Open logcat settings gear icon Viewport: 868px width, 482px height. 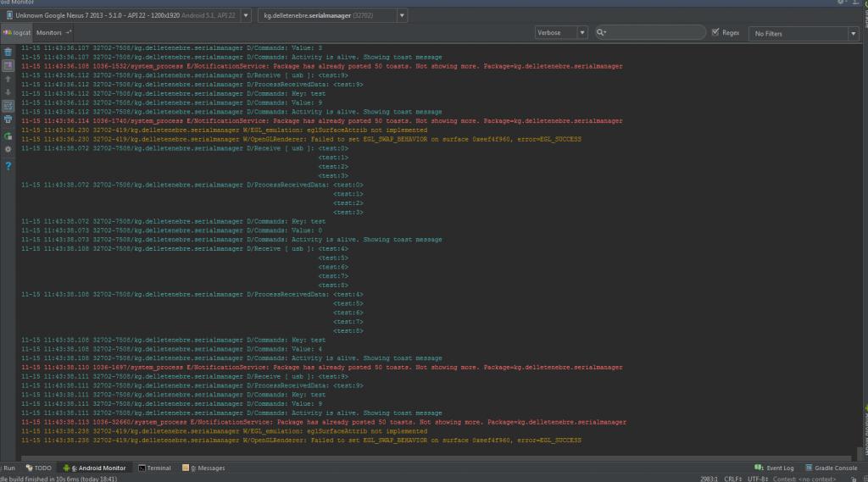point(8,149)
